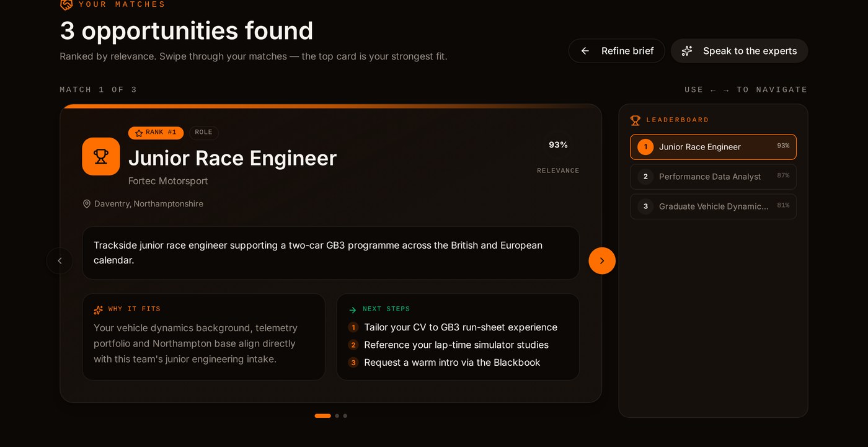The image size is (868, 447).
Task: Click the 81% score for Graduate Vehicle Dynamic
Action: pos(783,206)
